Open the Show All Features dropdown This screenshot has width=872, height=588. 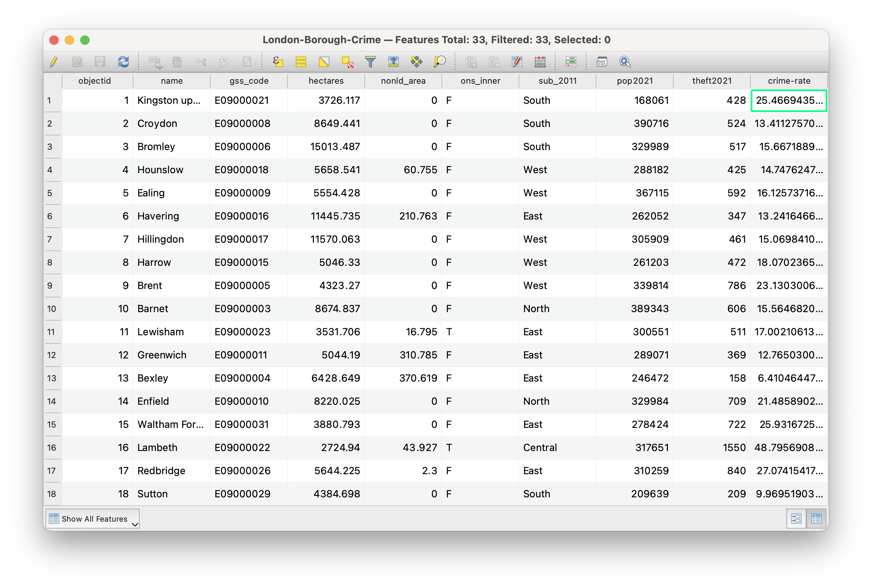tap(93, 519)
